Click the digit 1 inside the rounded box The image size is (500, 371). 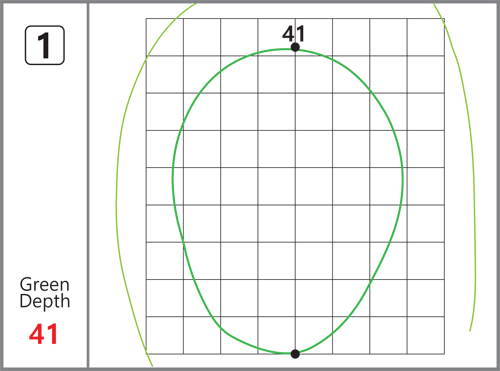44,46
